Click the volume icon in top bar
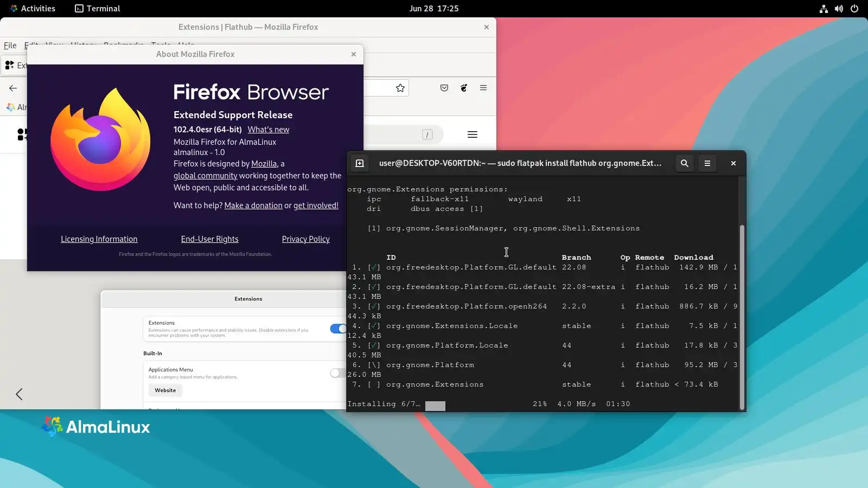The height and width of the screenshot is (488, 868). click(x=839, y=9)
